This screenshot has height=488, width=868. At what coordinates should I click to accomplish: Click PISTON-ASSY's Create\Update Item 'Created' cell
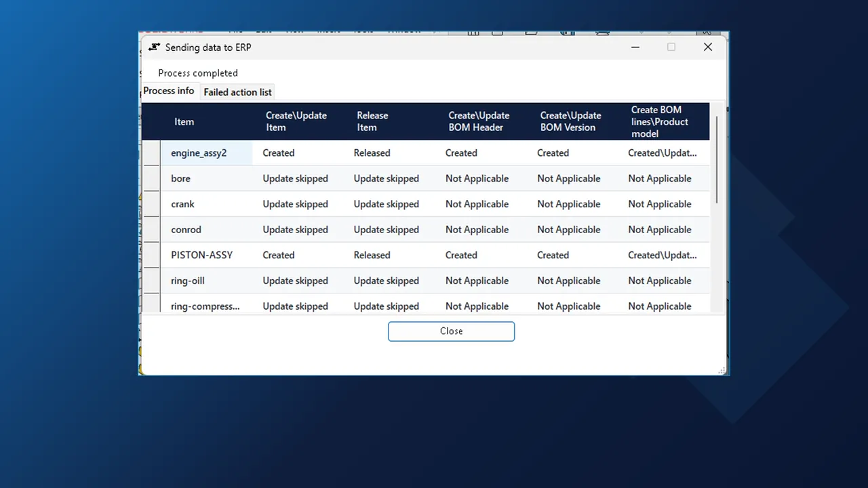298,256
